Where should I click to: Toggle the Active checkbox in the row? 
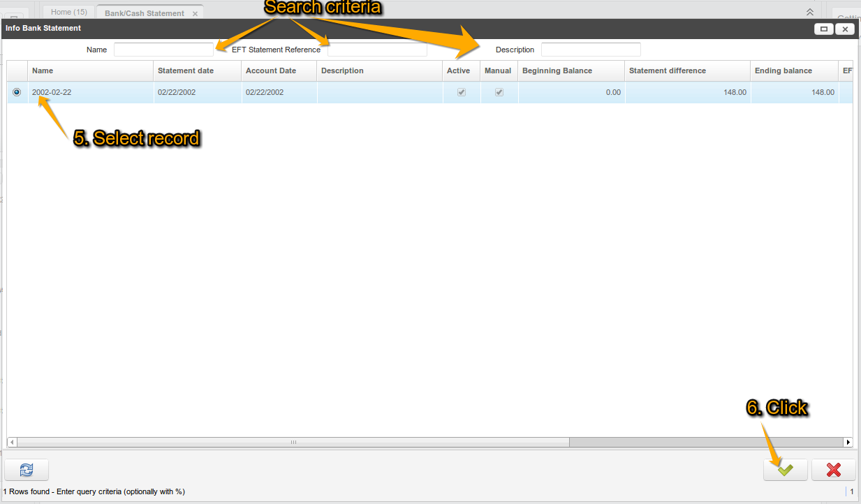[x=461, y=92]
